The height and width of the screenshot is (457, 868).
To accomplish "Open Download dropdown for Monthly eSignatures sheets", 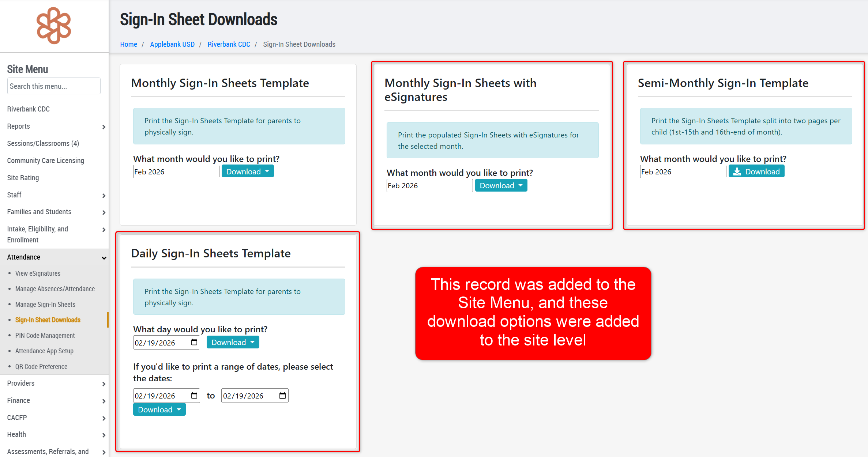I will pyautogui.click(x=501, y=185).
